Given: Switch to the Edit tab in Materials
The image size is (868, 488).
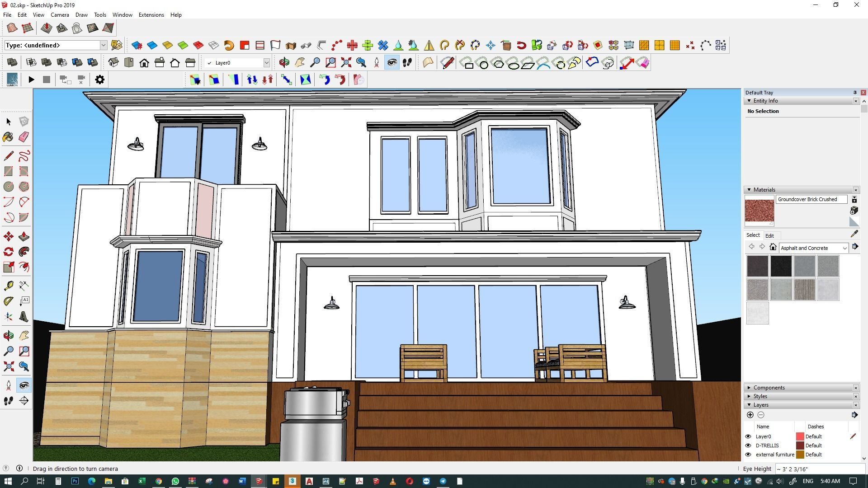Looking at the screenshot, I should pos(769,235).
